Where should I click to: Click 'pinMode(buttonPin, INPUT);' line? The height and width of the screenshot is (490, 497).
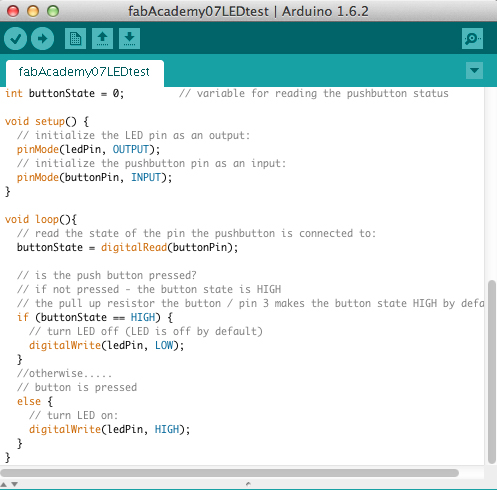[94, 177]
